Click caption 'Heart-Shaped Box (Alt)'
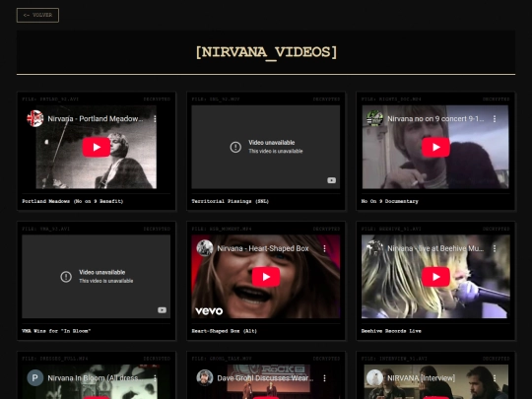Screen dimensions: 532x399 pyautogui.click(x=225, y=331)
